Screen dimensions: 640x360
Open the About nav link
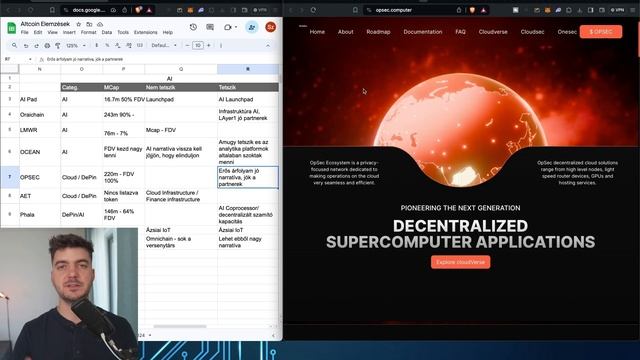(345, 32)
